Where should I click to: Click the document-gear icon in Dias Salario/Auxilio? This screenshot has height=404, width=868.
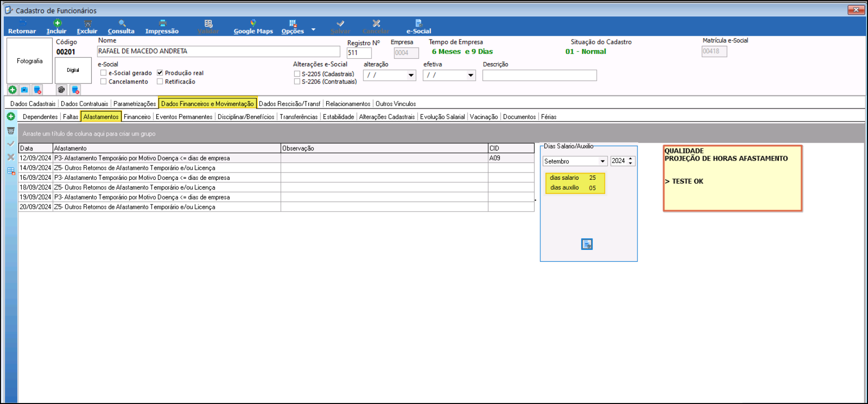(587, 244)
